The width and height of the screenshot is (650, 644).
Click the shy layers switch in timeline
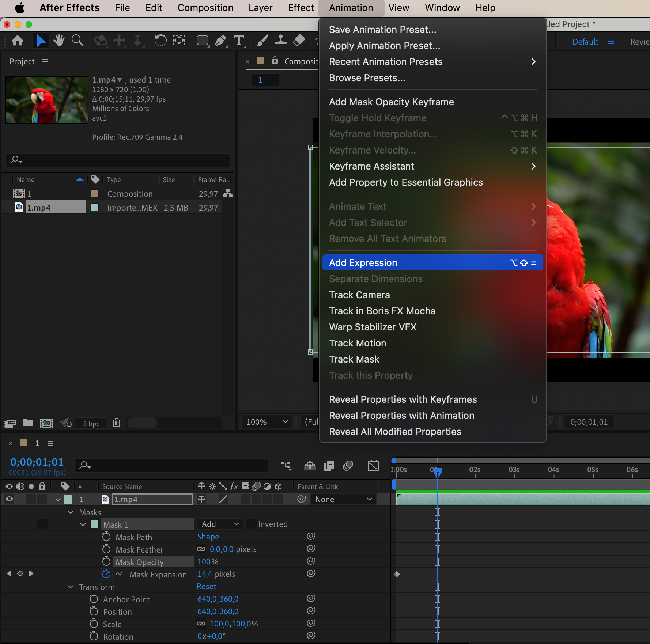coord(310,465)
